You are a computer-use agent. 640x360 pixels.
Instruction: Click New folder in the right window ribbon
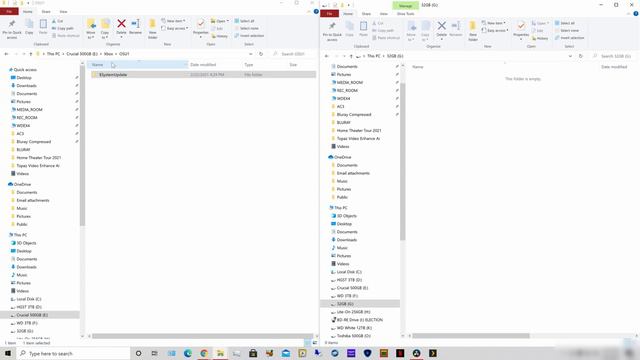click(x=473, y=31)
